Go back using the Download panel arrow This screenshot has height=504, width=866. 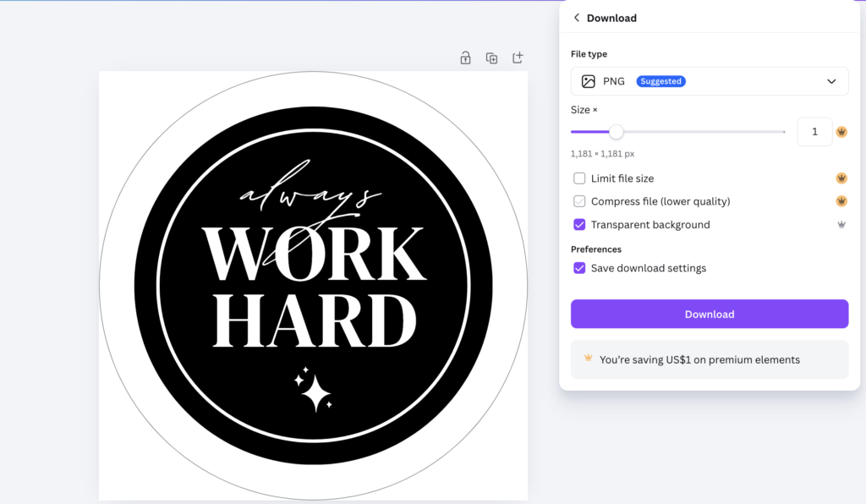pos(577,18)
